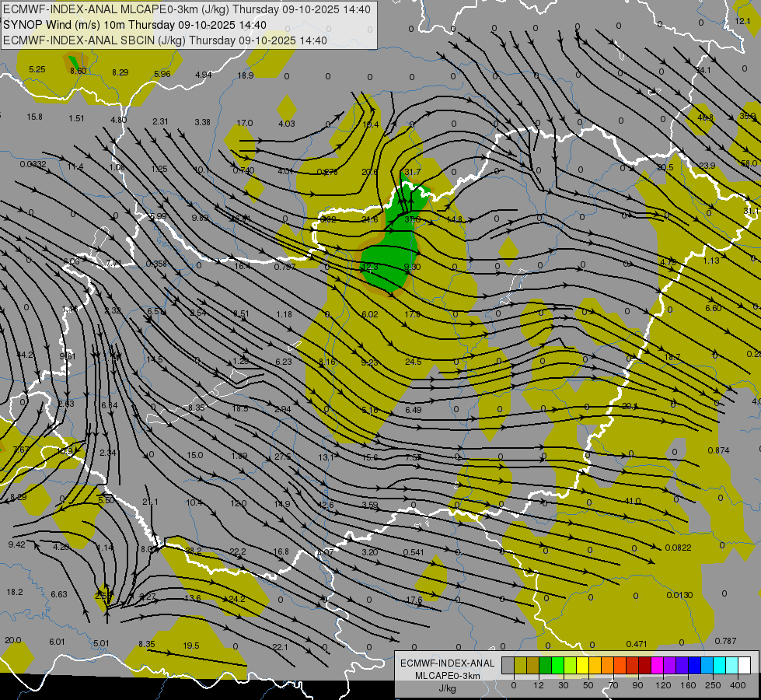761x700 pixels.
Task: Click the 38.2 data value on the map
Action: tap(194, 551)
